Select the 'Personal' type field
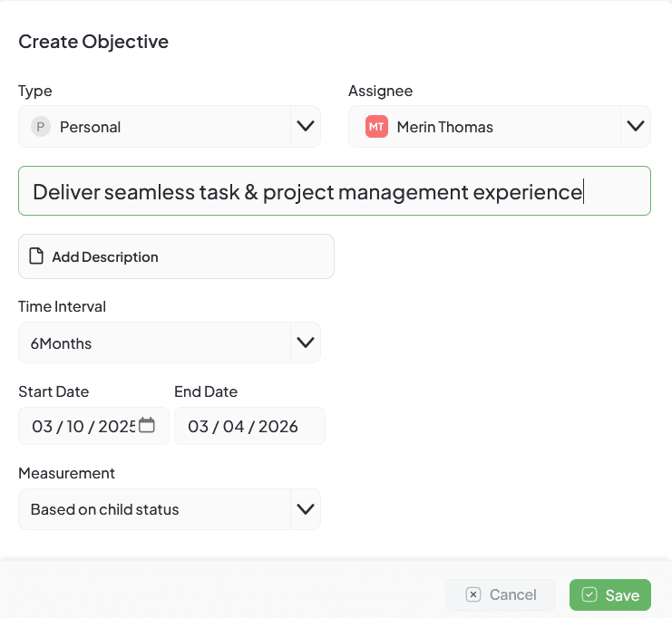Image resolution: width=672 pixels, height=618 pixels. (x=154, y=127)
